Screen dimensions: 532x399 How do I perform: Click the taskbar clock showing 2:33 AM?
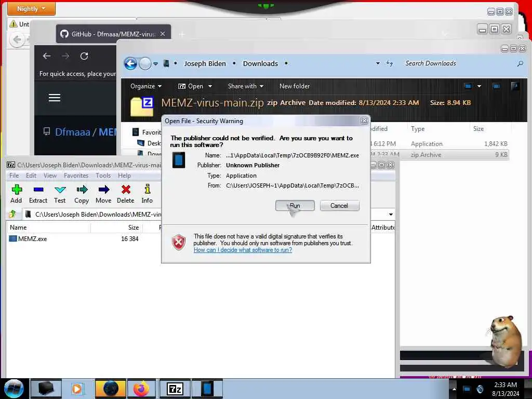tap(506, 389)
